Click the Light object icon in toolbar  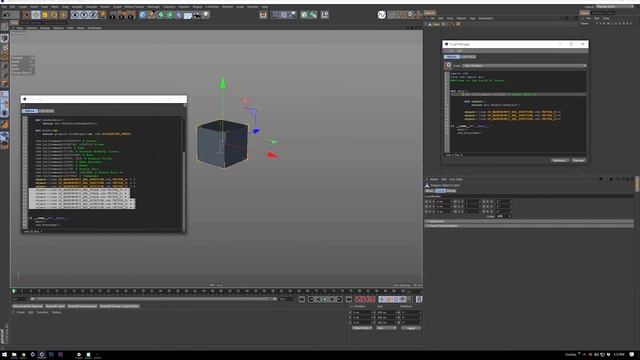[206, 15]
